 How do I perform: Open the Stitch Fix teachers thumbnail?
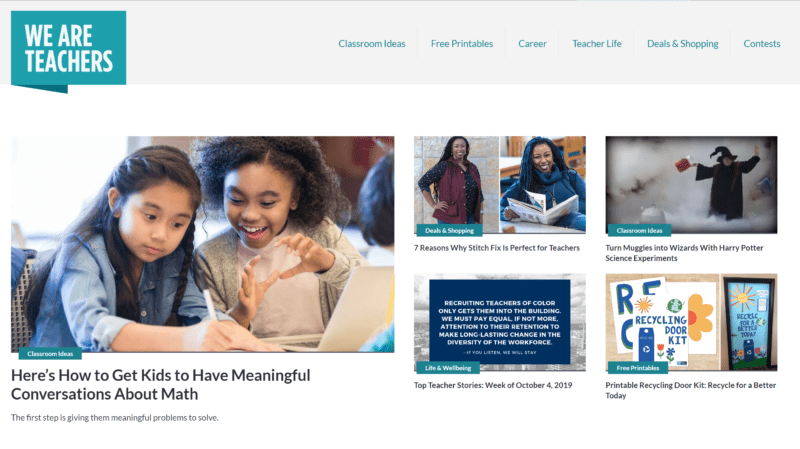coord(499,185)
